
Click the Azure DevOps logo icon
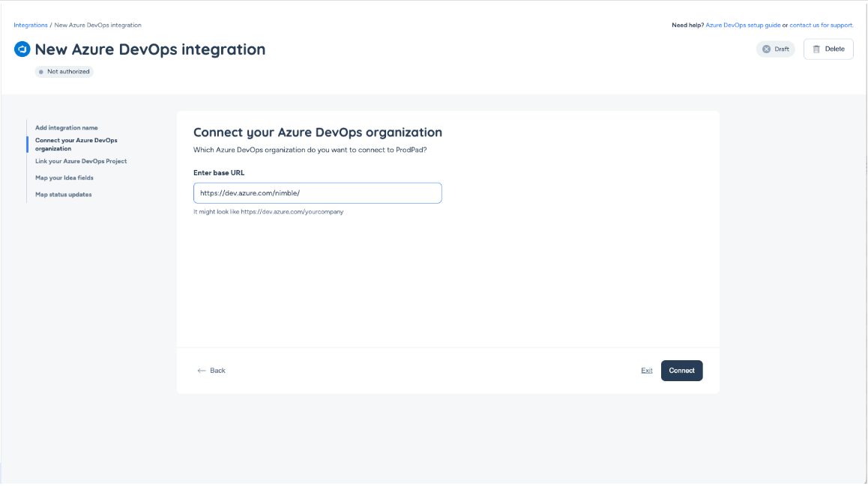22,49
